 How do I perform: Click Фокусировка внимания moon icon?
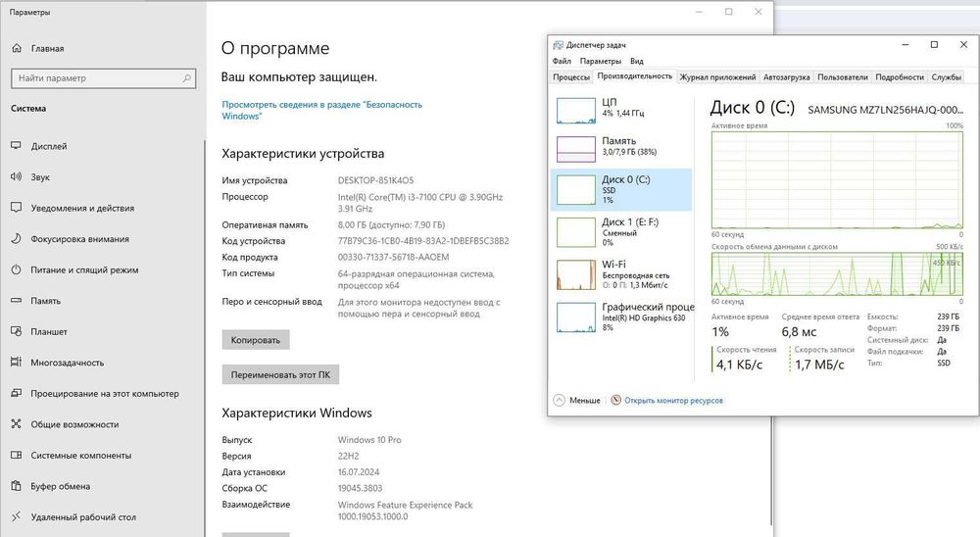click(17, 239)
